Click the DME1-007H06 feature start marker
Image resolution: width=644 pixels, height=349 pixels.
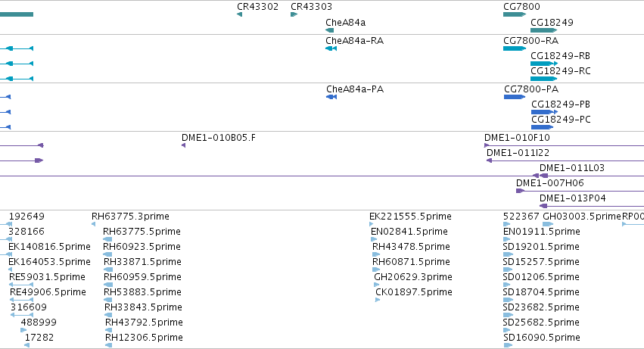tap(521, 191)
